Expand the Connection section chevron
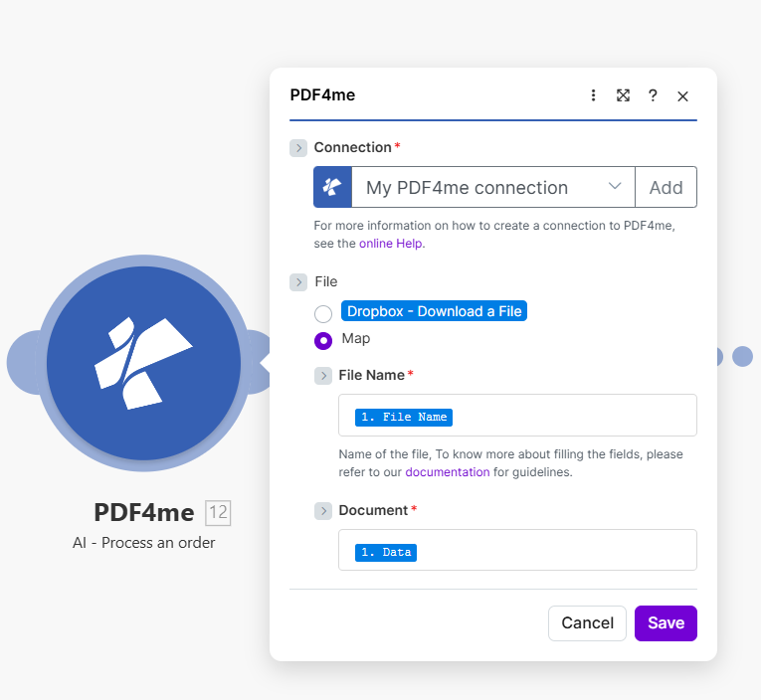761x700 pixels. 298,148
